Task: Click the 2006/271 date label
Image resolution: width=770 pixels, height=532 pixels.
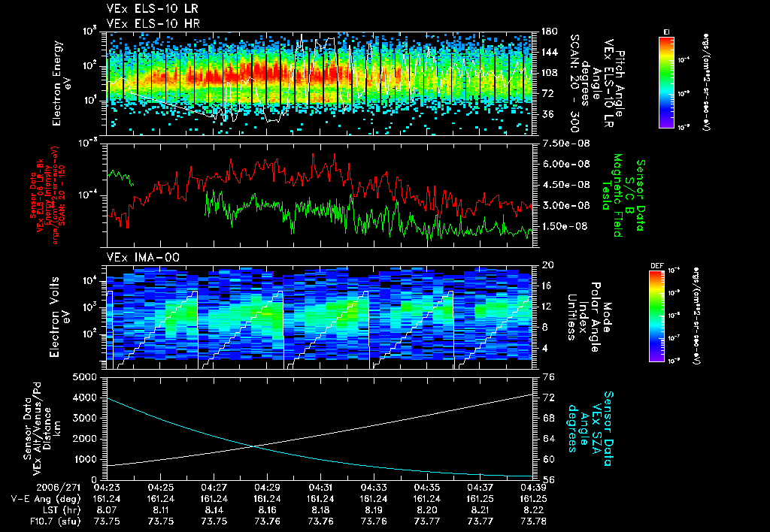Action: tap(57, 488)
